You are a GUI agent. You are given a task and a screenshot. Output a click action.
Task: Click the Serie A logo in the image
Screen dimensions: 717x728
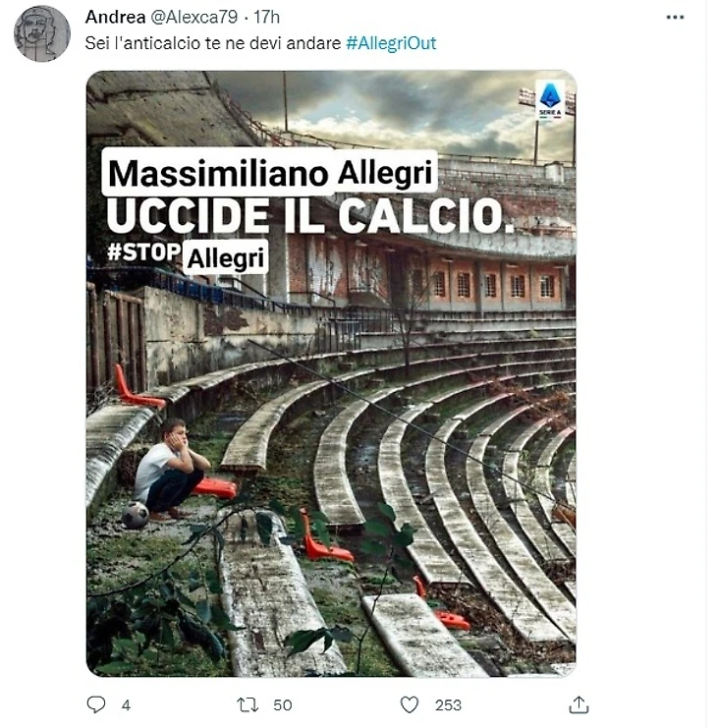550,100
